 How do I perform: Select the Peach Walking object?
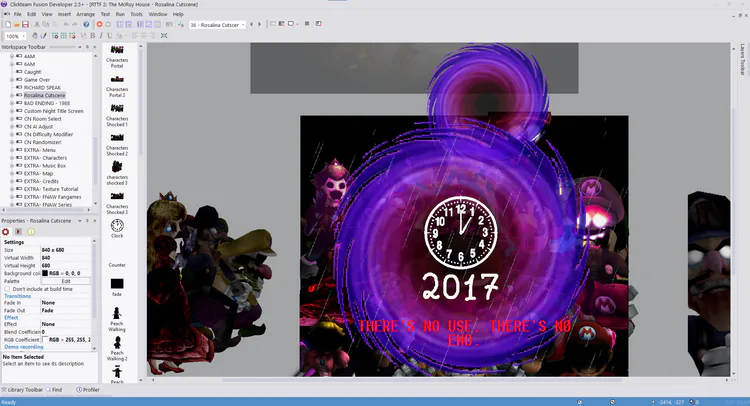click(x=117, y=319)
